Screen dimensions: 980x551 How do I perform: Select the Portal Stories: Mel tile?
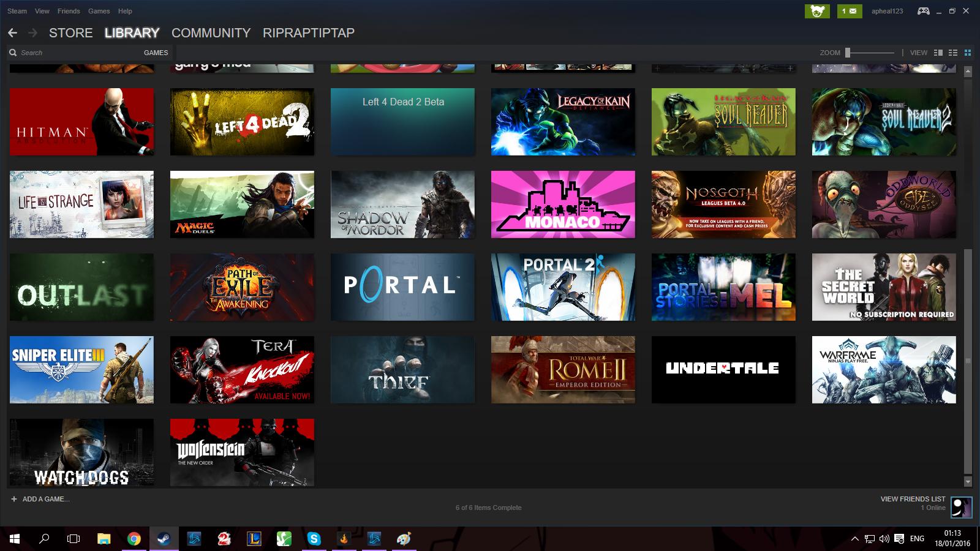pos(723,287)
